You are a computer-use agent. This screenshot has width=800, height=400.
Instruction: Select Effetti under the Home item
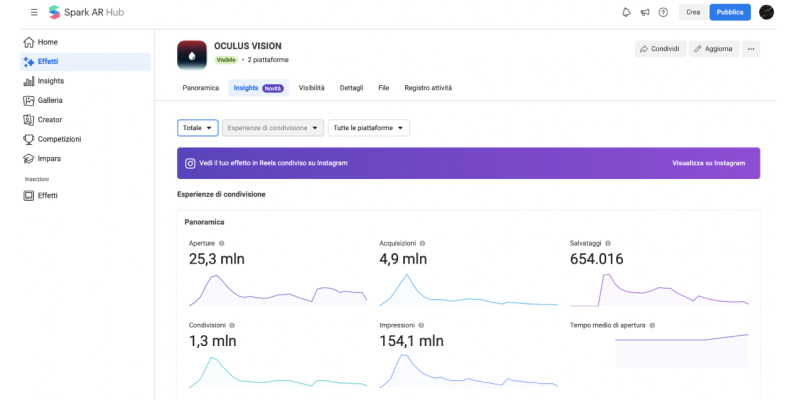85,62
